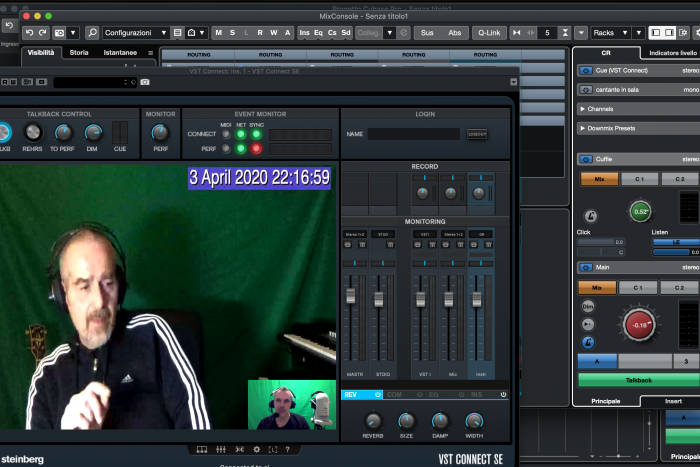Switch to the Storia tab
700x467 pixels.
79,52
